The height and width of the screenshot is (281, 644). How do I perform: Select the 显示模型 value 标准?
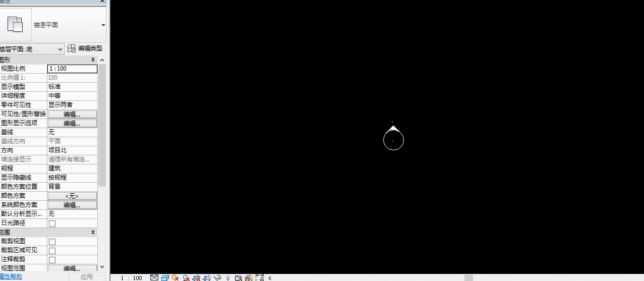tap(72, 87)
